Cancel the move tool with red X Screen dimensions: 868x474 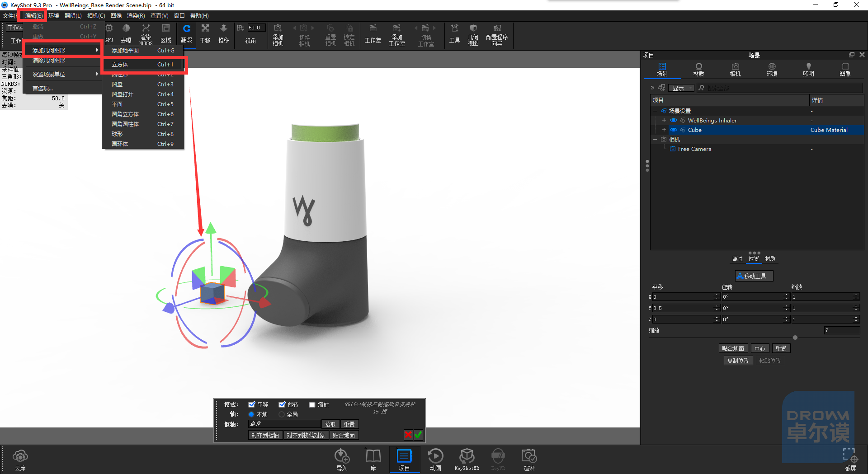(x=408, y=435)
